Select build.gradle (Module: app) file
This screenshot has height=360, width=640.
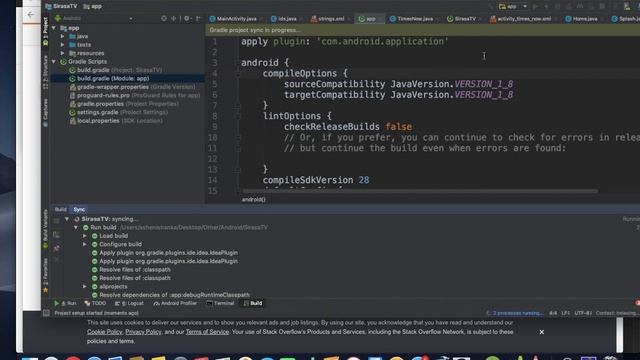tap(109, 79)
